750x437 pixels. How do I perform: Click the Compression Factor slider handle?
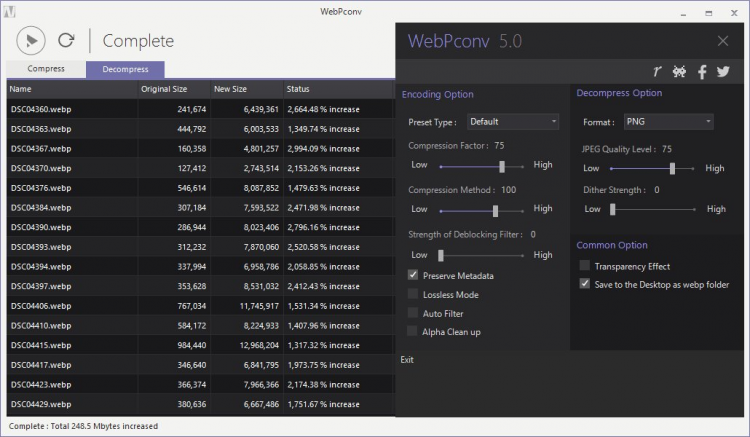click(x=502, y=166)
